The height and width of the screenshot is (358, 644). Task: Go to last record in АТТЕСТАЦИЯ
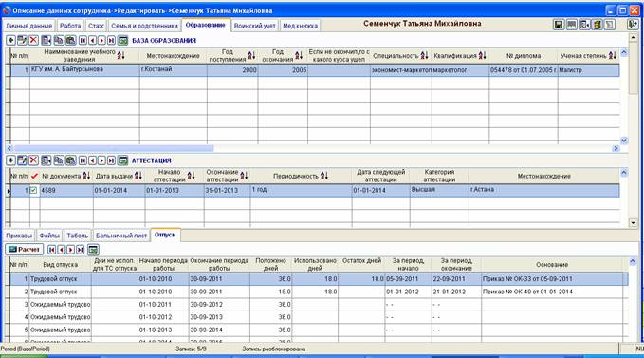click(111, 160)
